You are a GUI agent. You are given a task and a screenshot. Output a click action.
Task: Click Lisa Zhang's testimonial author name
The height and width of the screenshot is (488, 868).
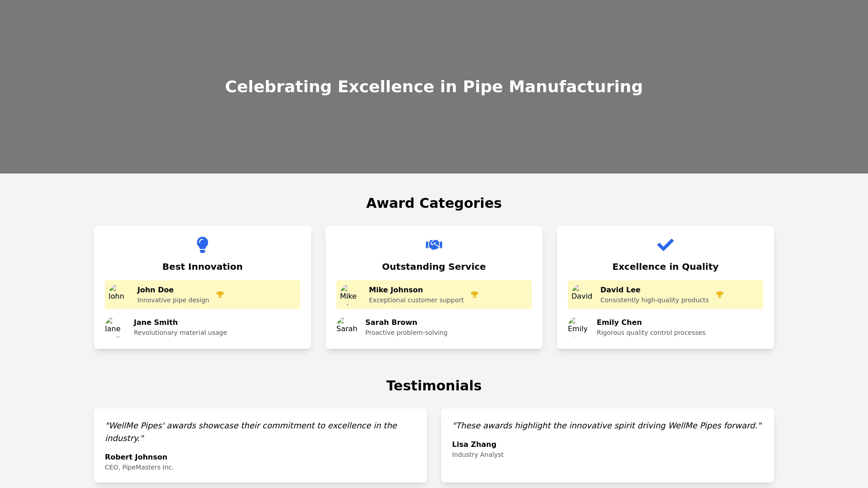[x=474, y=445]
